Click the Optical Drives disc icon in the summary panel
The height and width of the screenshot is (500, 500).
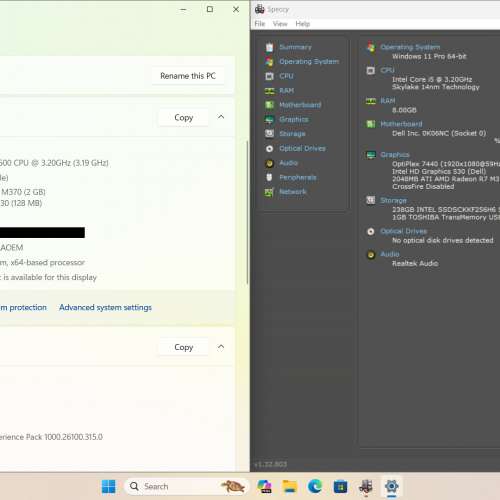(x=371, y=231)
